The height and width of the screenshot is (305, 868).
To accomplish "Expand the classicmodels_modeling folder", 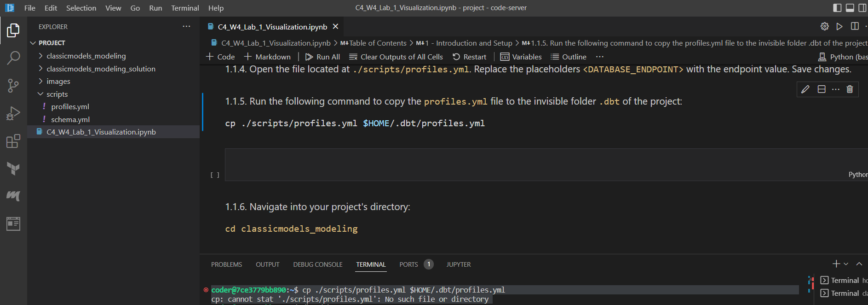I will point(86,56).
